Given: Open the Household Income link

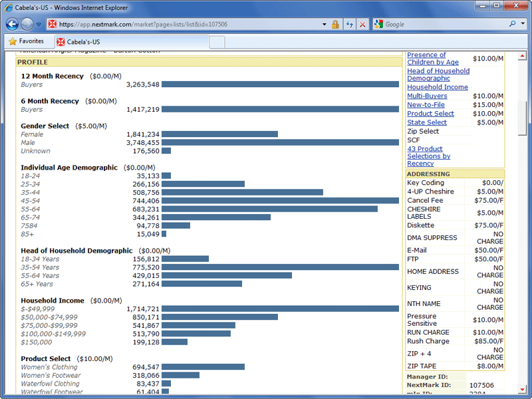Looking at the screenshot, I should pos(437,87).
